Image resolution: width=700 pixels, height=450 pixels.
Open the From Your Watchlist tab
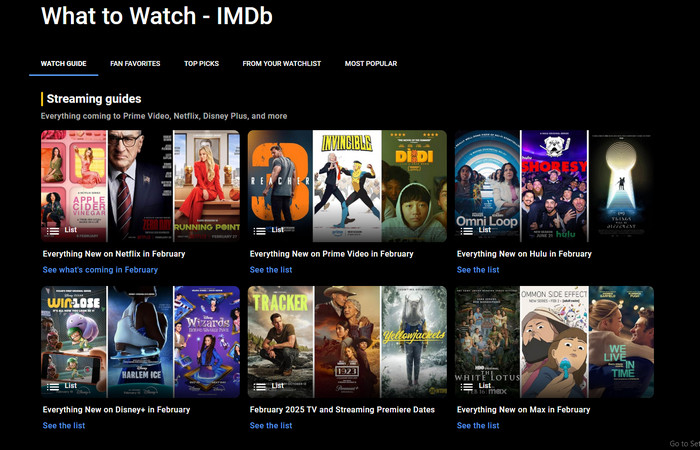coord(282,63)
